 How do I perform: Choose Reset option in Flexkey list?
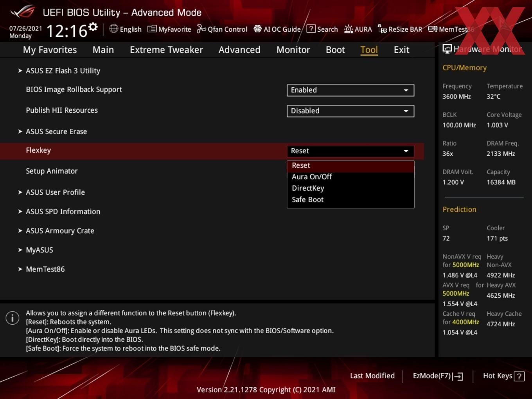pos(350,166)
